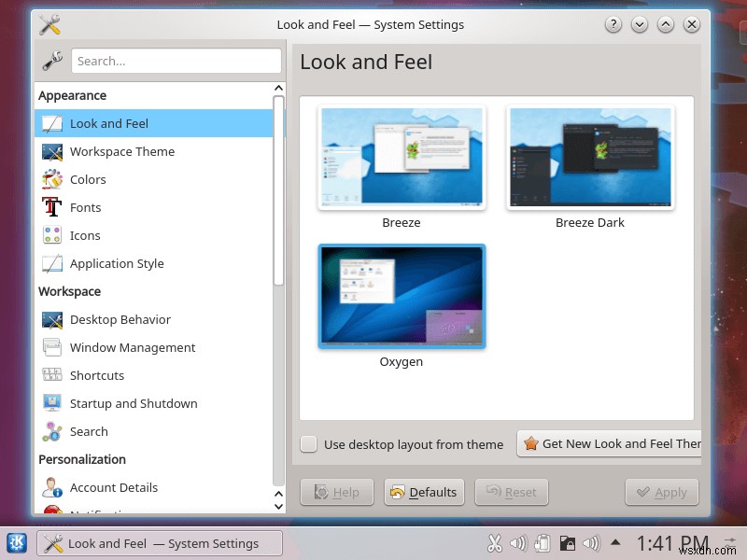Open Account Details settings
This screenshot has width=747, height=560.
tap(114, 487)
